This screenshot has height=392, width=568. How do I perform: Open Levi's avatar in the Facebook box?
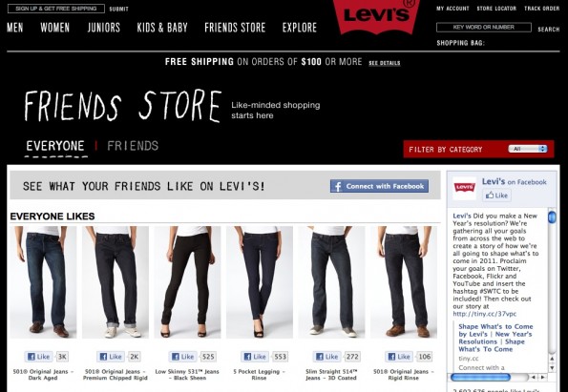[x=464, y=188]
